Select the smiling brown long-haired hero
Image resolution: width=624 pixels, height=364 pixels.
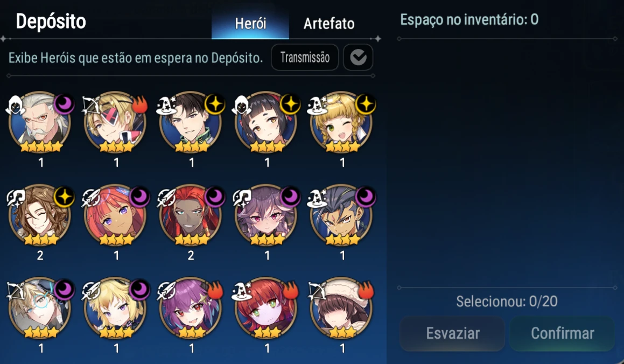click(x=40, y=215)
